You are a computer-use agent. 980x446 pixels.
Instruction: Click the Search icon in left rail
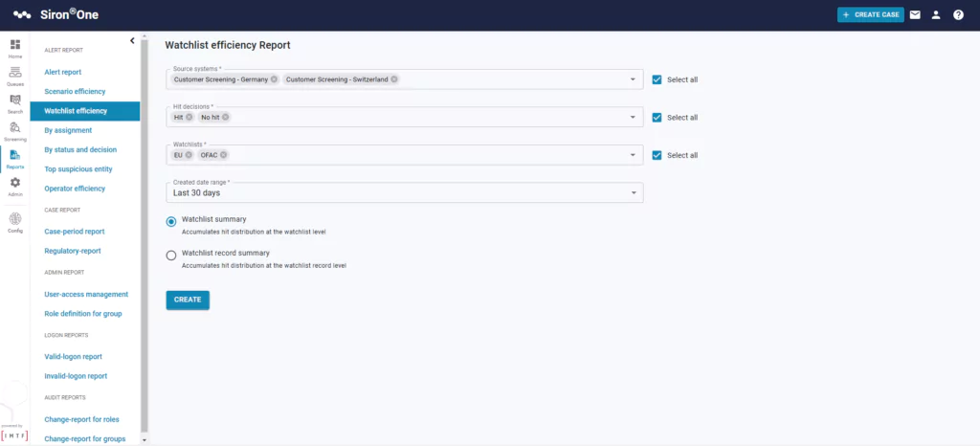[15, 100]
